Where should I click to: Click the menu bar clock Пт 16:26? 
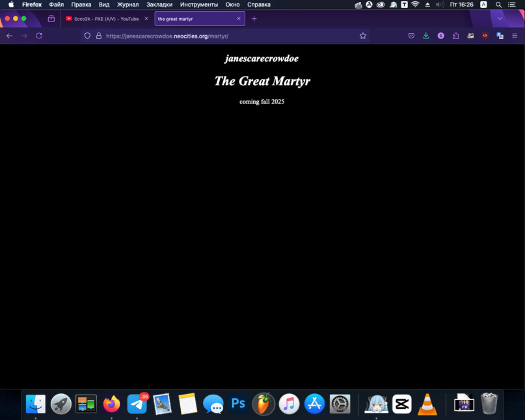point(461,5)
